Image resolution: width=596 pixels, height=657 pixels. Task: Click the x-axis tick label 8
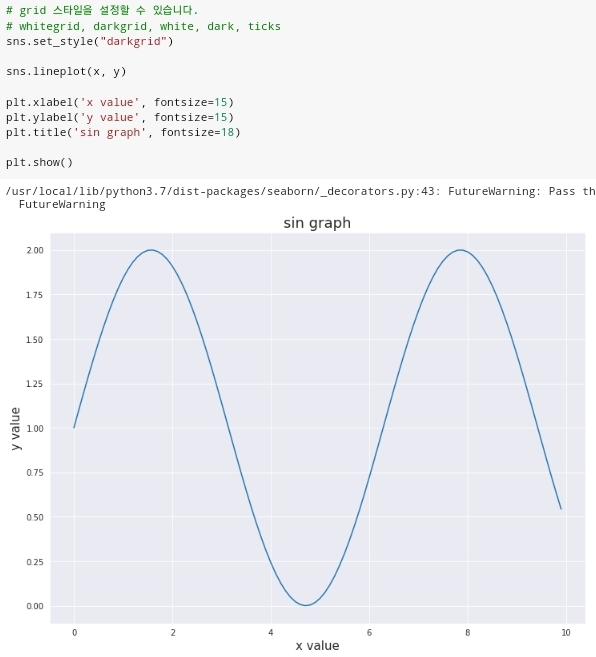[468, 633]
